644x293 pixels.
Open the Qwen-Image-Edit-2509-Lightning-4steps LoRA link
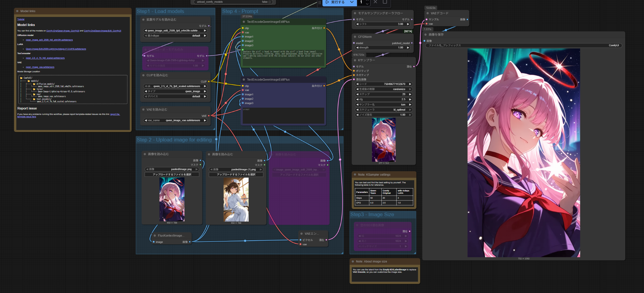[56, 49]
